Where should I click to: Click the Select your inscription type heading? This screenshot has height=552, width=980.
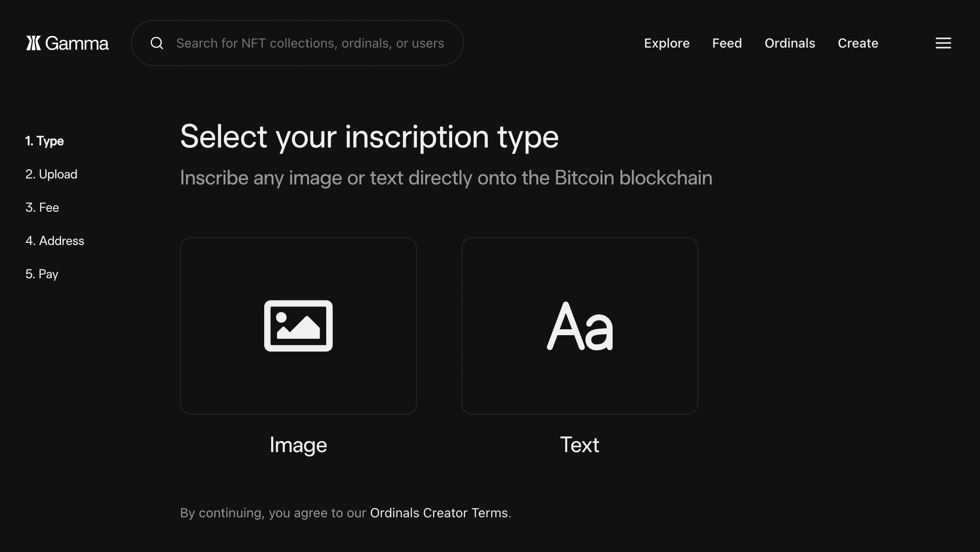(369, 137)
